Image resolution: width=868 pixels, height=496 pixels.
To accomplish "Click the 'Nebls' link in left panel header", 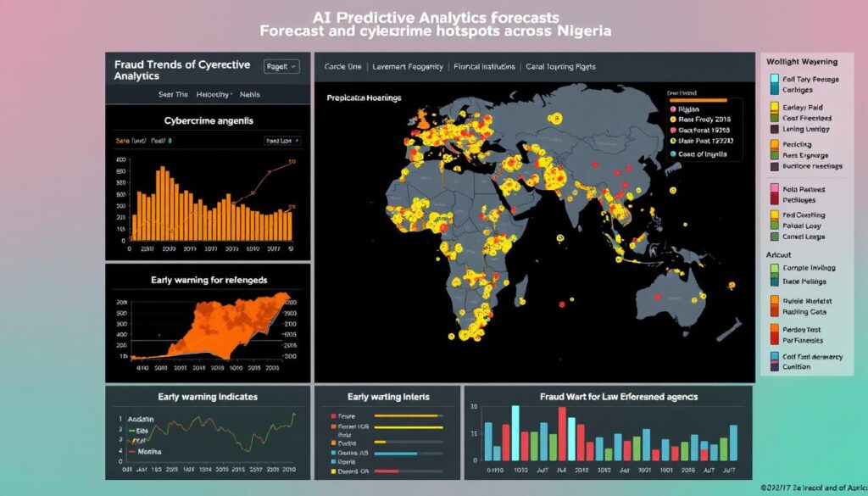I will click(x=250, y=94).
